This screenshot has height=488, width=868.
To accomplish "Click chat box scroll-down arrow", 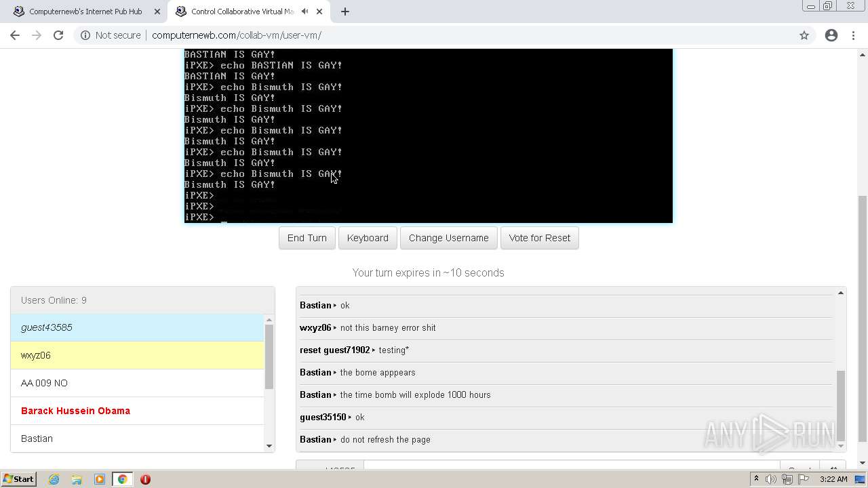I will point(841,446).
